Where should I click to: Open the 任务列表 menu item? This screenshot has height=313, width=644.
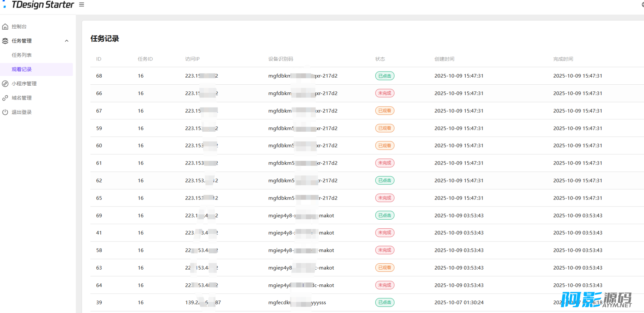coord(22,55)
